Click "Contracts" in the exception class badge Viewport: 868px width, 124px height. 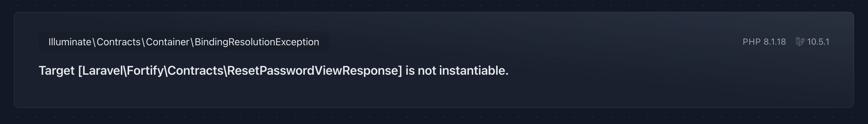118,42
